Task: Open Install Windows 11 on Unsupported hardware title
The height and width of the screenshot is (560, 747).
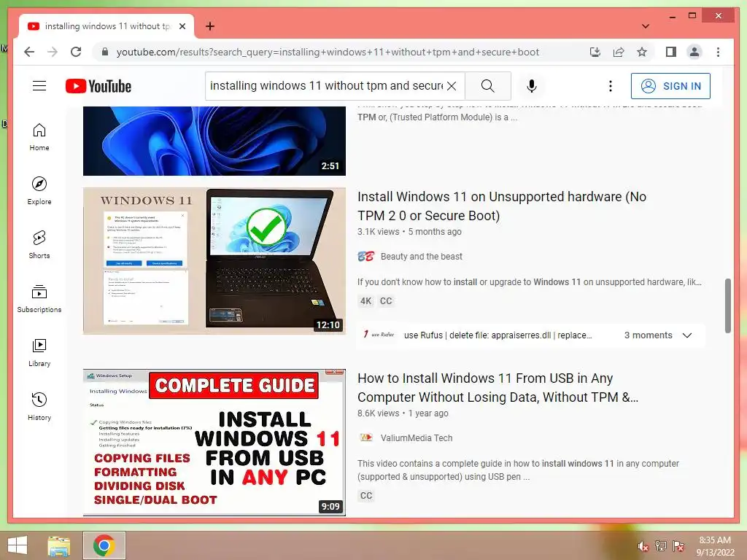Action: pyautogui.click(x=502, y=206)
